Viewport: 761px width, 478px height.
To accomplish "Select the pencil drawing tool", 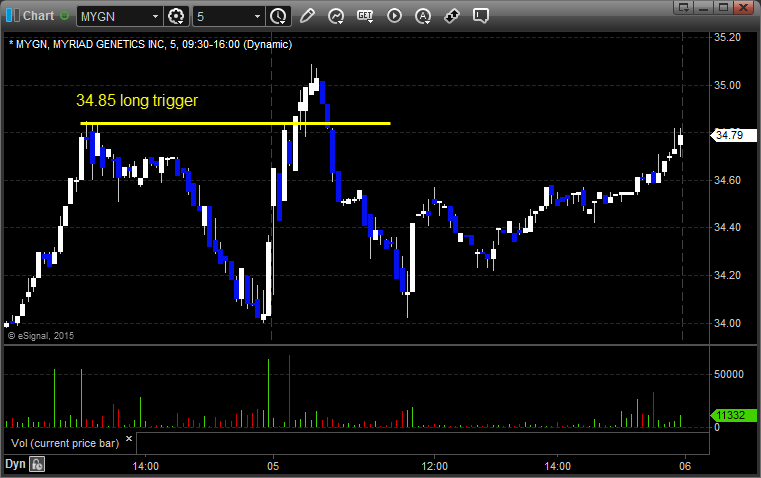I will pos(307,16).
